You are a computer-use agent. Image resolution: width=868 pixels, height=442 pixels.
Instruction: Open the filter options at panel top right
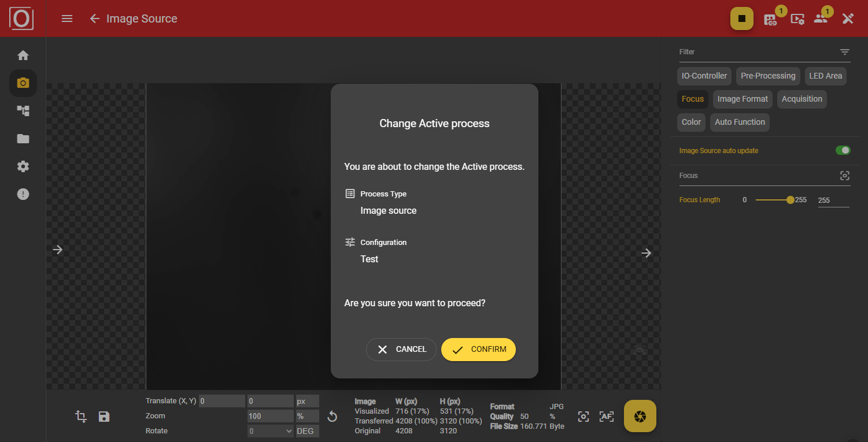[x=845, y=52]
